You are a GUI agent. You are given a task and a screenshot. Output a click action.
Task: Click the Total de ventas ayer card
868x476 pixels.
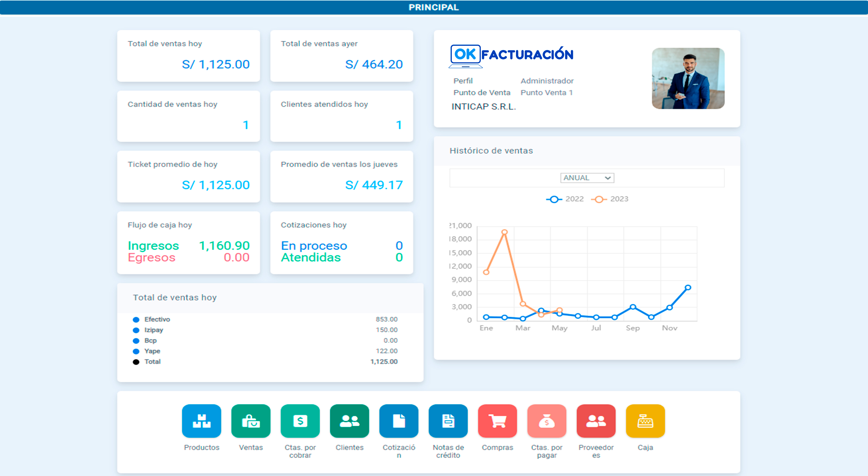[x=341, y=56]
